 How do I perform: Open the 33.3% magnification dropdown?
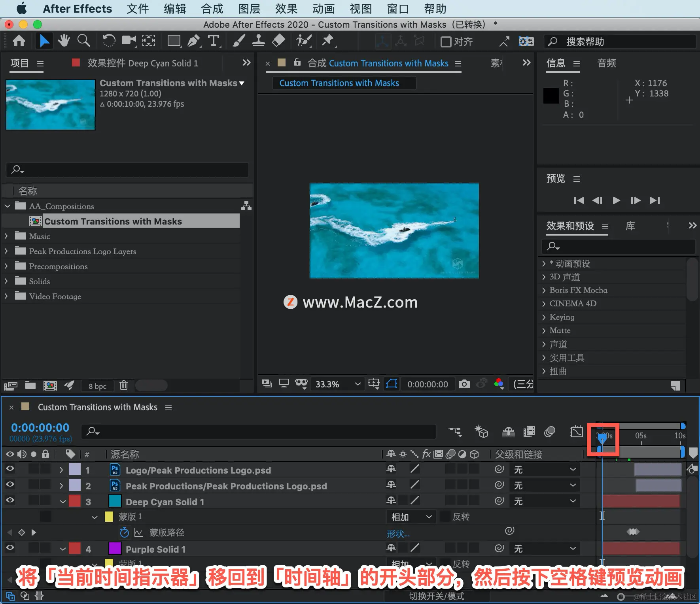pos(337,384)
